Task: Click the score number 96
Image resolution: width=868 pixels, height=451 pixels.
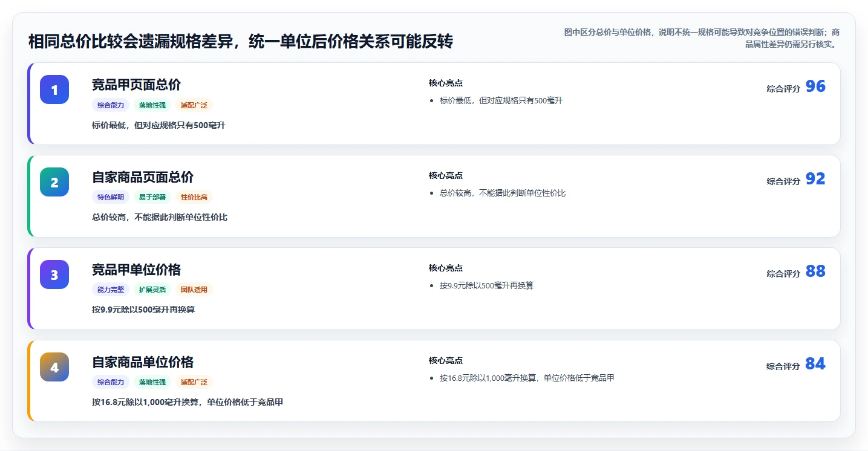Action: point(815,86)
